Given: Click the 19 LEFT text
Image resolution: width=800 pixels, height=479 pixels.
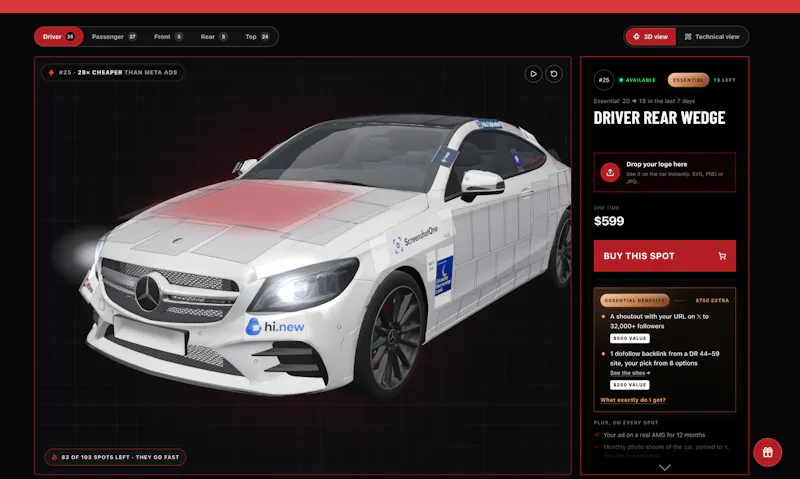Looking at the screenshot, I should (724, 80).
